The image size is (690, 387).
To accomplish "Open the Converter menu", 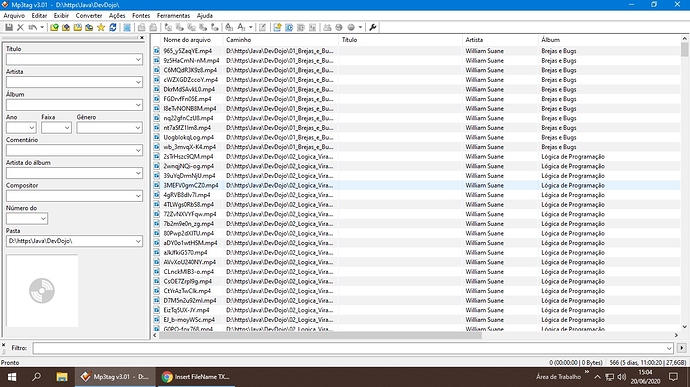I will 89,15.
